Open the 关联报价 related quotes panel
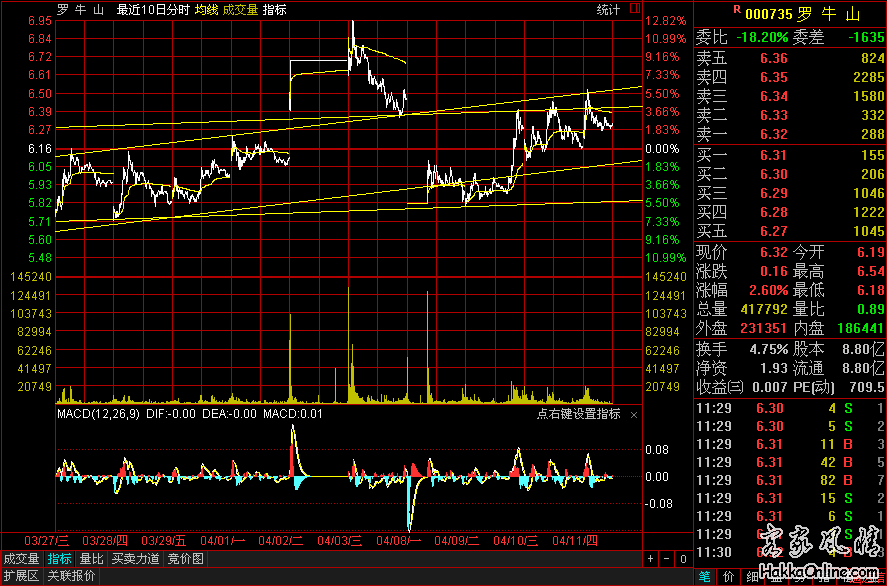The image size is (887, 586). point(70,576)
